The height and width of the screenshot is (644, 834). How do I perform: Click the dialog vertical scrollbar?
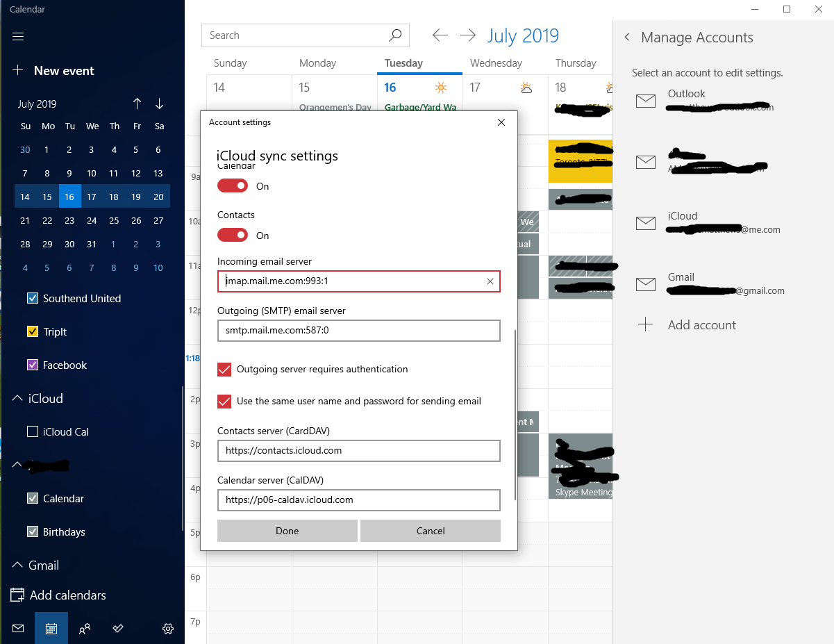point(515,415)
